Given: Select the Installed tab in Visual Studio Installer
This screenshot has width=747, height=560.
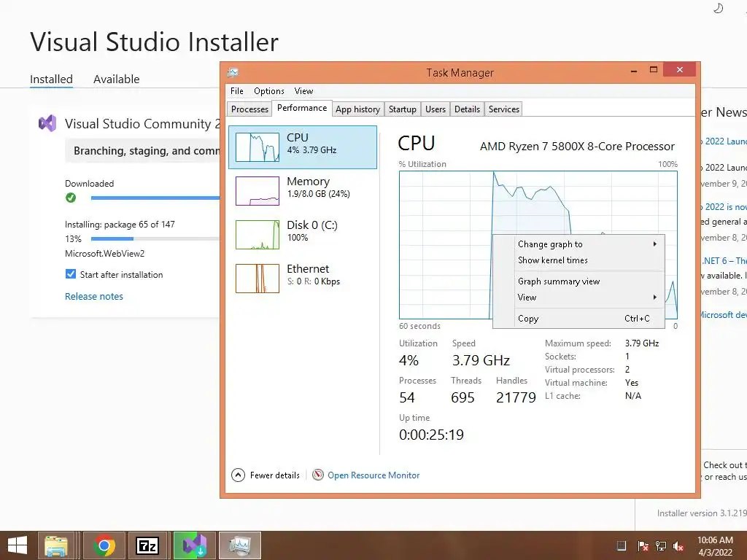Looking at the screenshot, I should [x=52, y=79].
